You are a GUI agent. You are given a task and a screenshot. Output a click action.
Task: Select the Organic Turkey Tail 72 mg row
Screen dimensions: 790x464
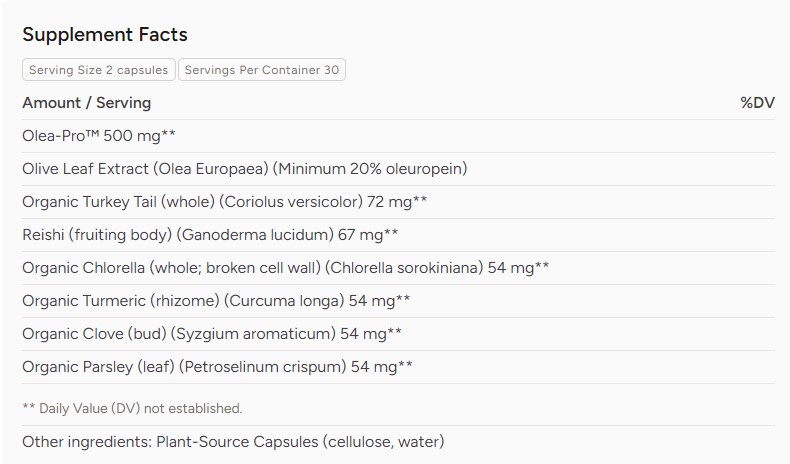pos(398,202)
